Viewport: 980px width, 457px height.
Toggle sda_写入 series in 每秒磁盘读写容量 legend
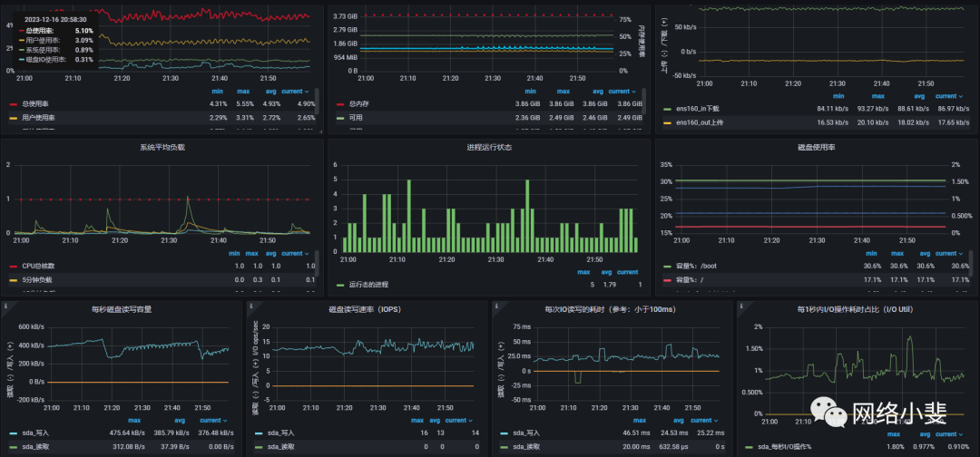coord(34,433)
